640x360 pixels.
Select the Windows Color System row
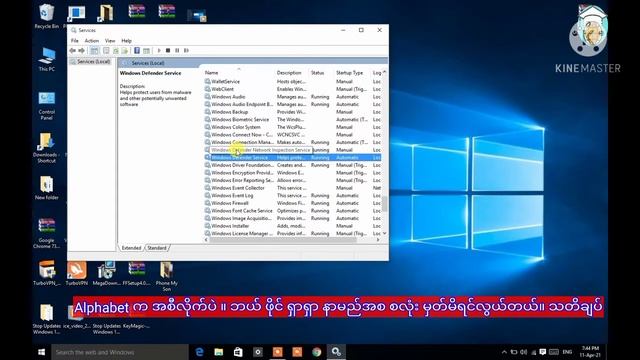tap(292, 127)
